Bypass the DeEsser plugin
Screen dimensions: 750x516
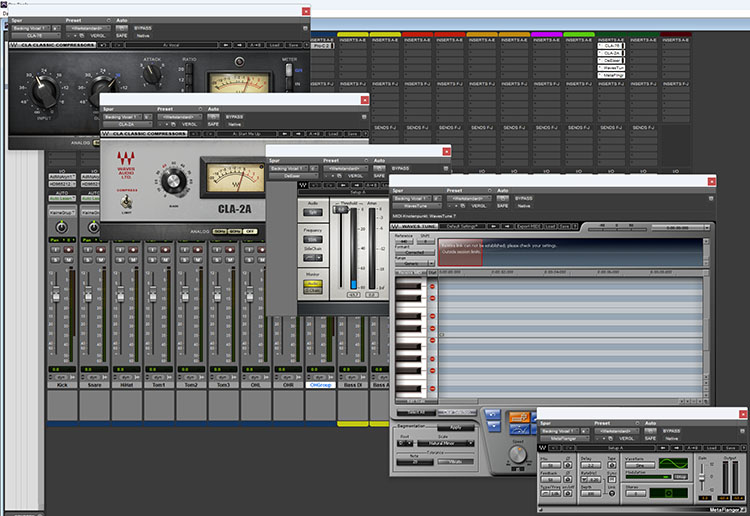400,168
